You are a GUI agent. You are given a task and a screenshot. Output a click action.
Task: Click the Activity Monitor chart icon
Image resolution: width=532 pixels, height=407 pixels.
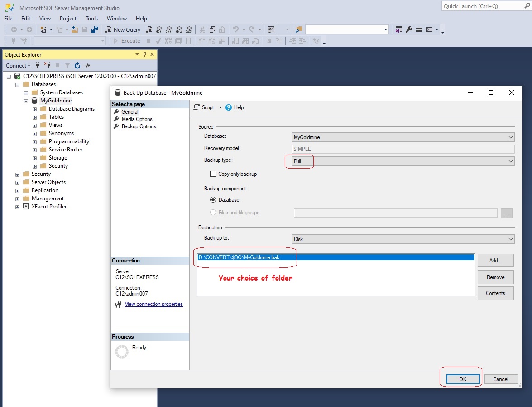[271, 29]
